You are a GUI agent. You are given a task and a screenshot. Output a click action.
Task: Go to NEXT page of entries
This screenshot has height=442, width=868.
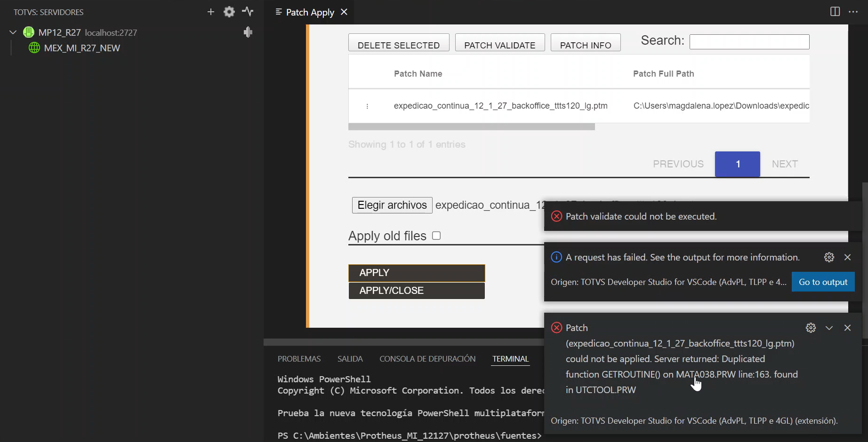[x=785, y=164]
